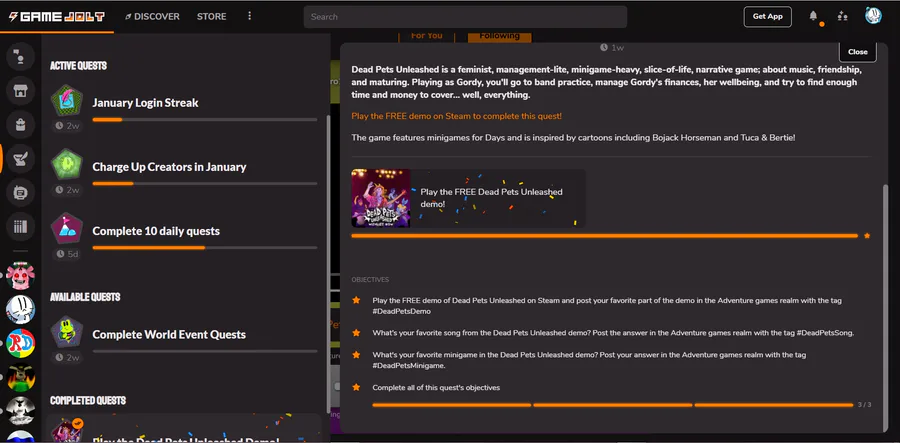Click the AVAILABLE QUESTS heading
Image resolution: width=900 pixels, height=443 pixels.
85,297
